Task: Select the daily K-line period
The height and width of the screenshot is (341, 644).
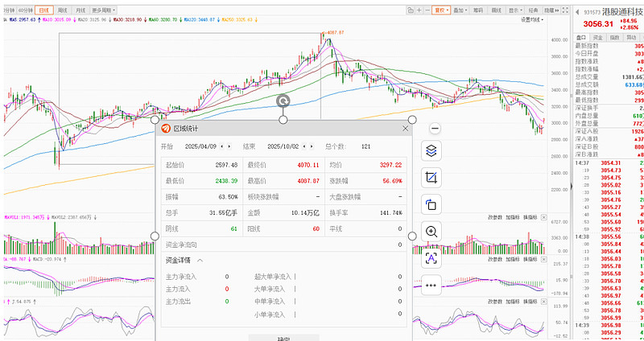Action: click(x=44, y=10)
